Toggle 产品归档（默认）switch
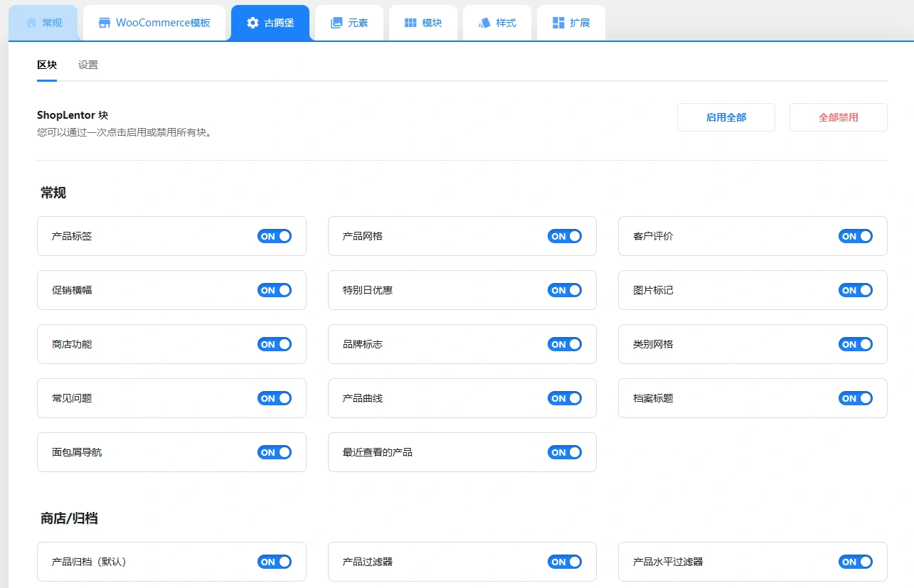914x588 pixels. tap(275, 562)
